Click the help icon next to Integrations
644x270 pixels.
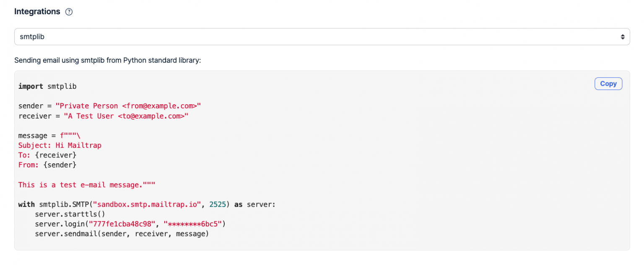tap(69, 12)
